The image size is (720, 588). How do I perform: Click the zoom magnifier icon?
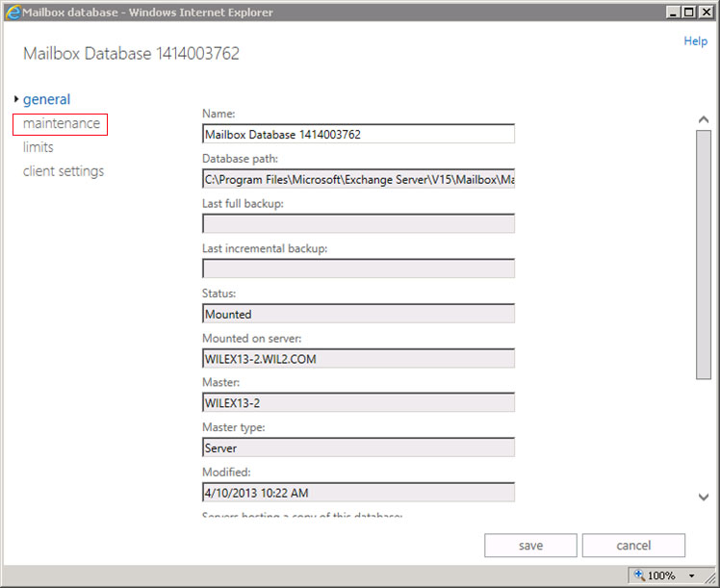coord(639,575)
